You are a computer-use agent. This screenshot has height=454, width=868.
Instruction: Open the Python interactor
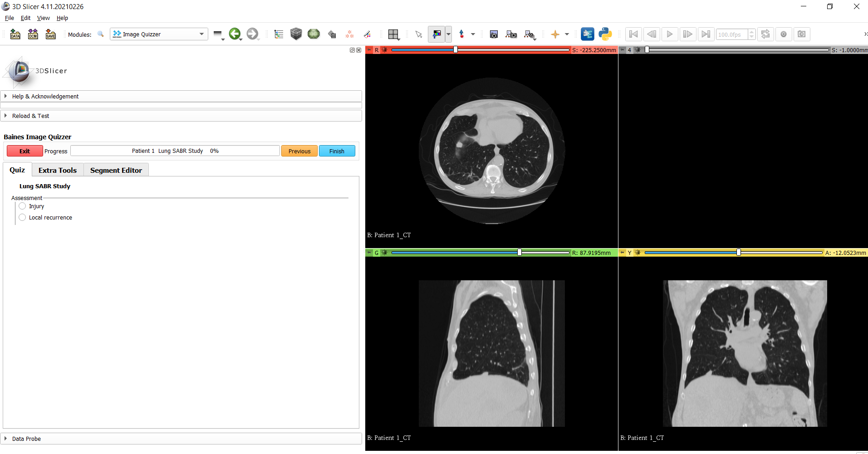605,34
